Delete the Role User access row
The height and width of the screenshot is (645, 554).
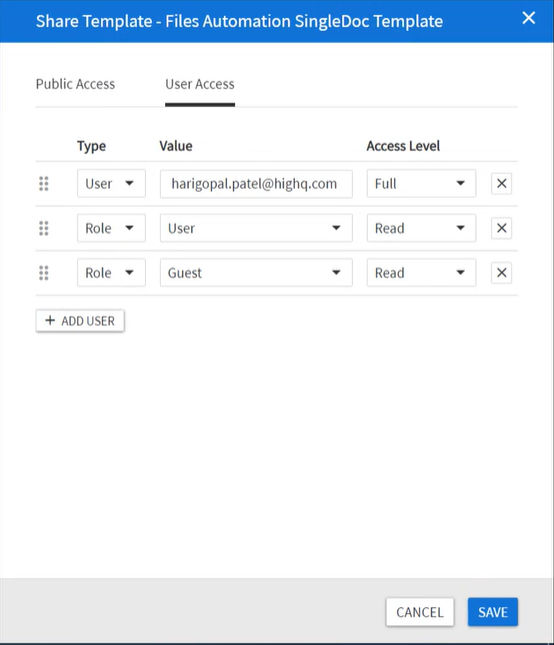(x=501, y=228)
